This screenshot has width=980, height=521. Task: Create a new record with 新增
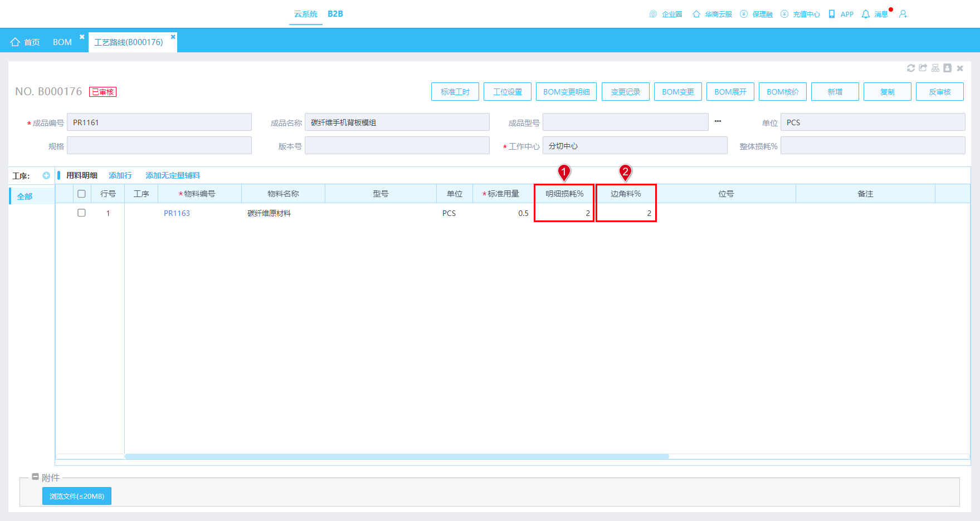(835, 92)
